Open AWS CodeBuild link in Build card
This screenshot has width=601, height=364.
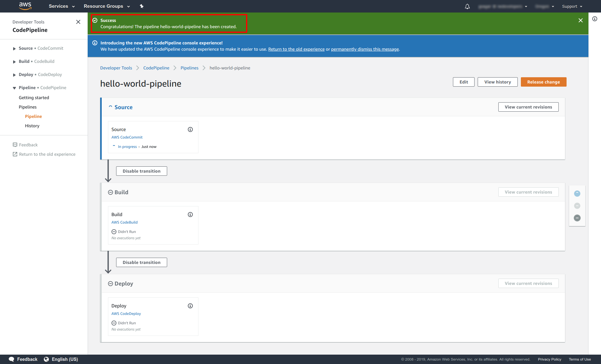pos(124,222)
